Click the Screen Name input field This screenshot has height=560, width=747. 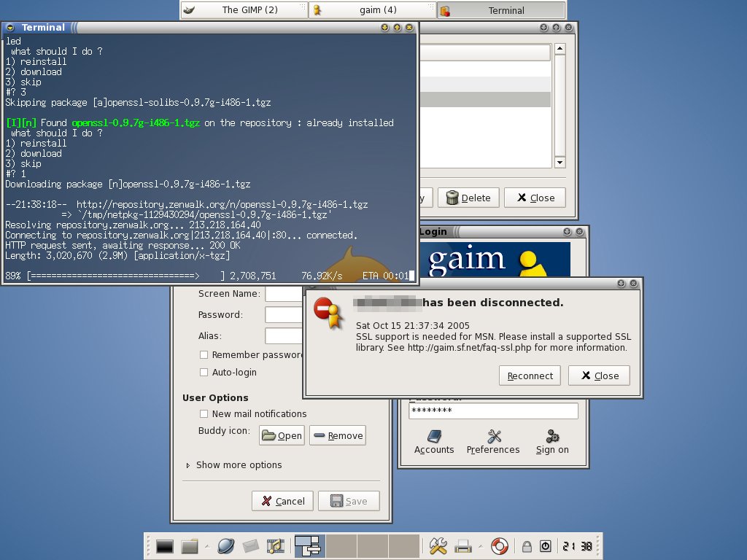pos(284,294)
